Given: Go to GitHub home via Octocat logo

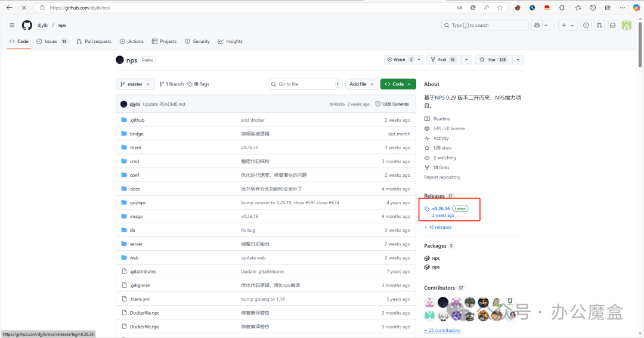Looking at the screenshot, I should coord(27,25).
